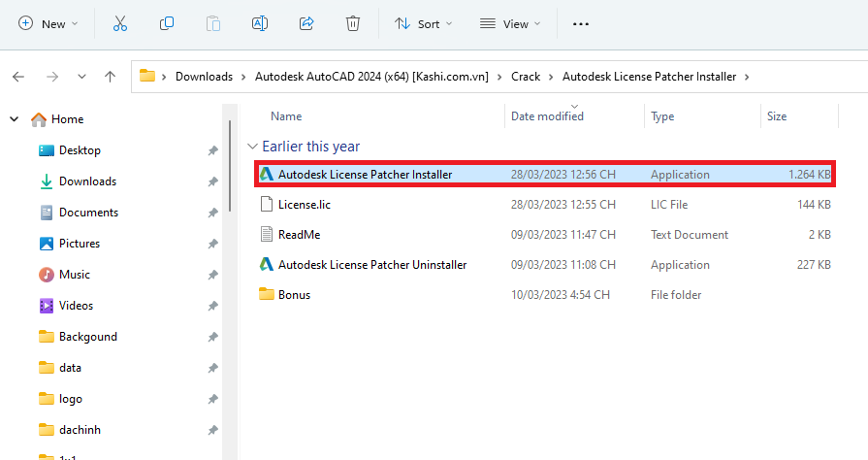Screen dimensions: 868x460
Task: Click the Paste clipboard icon
Action: point(213,23)
